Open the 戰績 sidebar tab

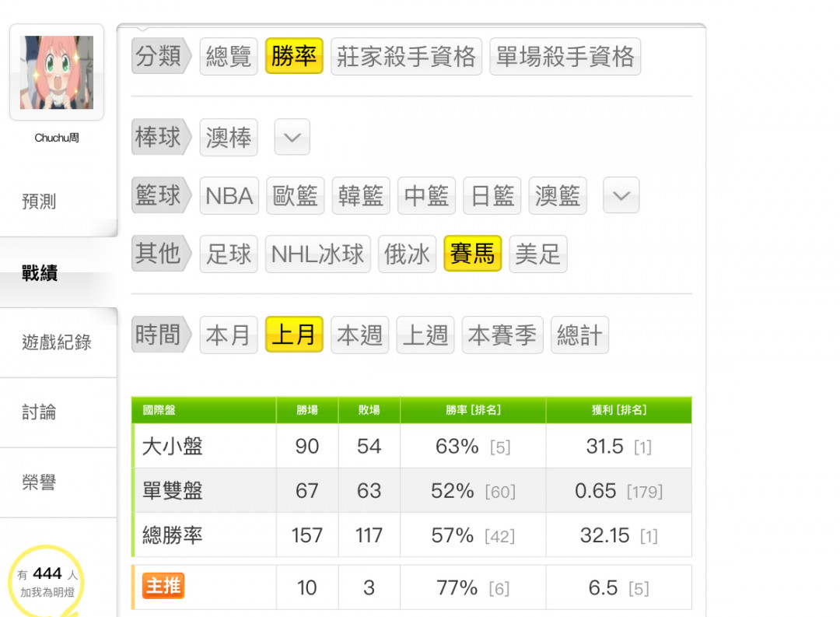pos(58,272)
